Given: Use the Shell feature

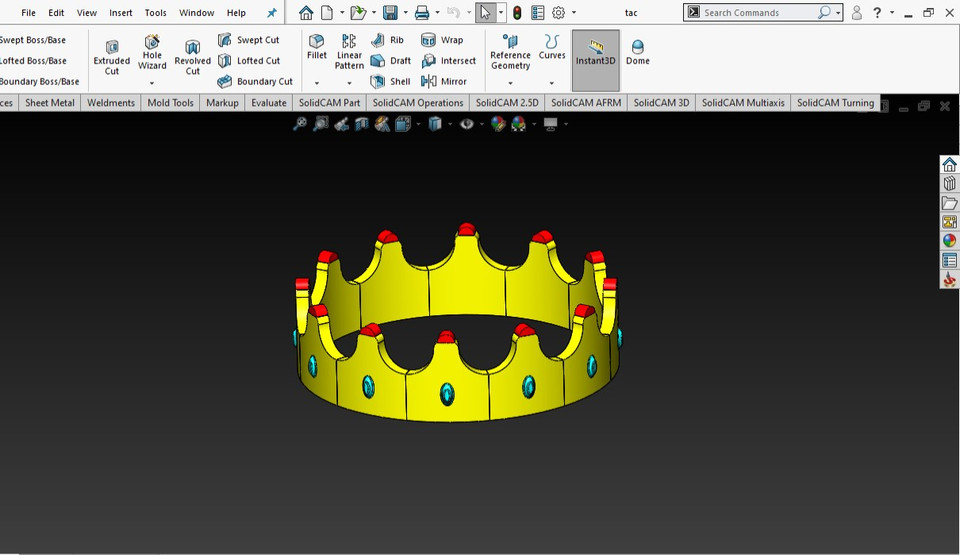Looking at the screenshot, I should (x=390, y=81).
